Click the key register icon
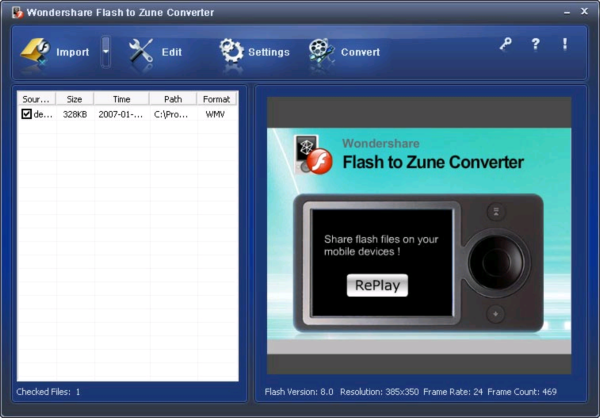Viewport: 600px width, 418px height. tap(504, 45)
